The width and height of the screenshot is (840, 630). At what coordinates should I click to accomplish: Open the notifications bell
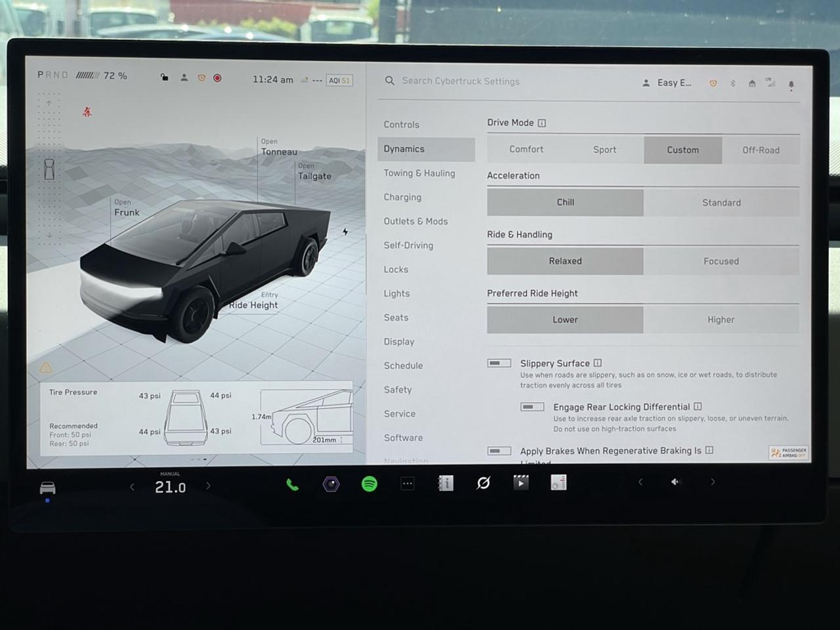pyautogui.click(x=791, y=85)
